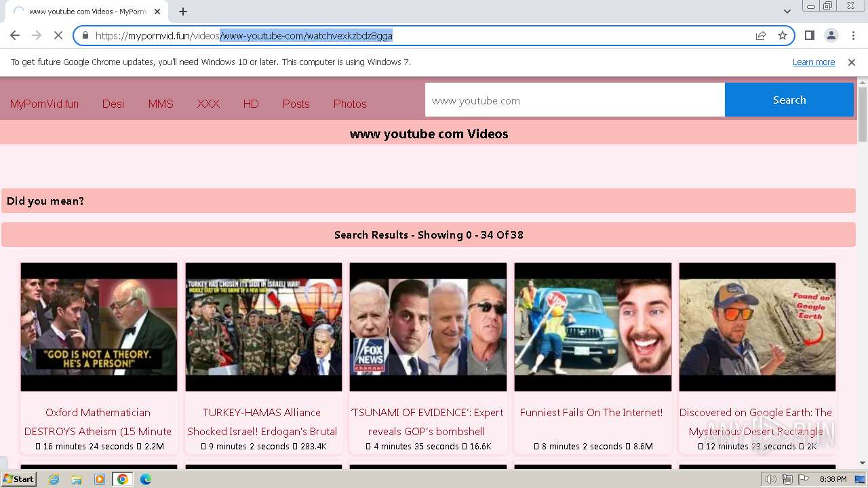Image resolution: width=868 pixels, height=488 pixels.
Task: Share this page icon in address bar
Action: [761, 35]
